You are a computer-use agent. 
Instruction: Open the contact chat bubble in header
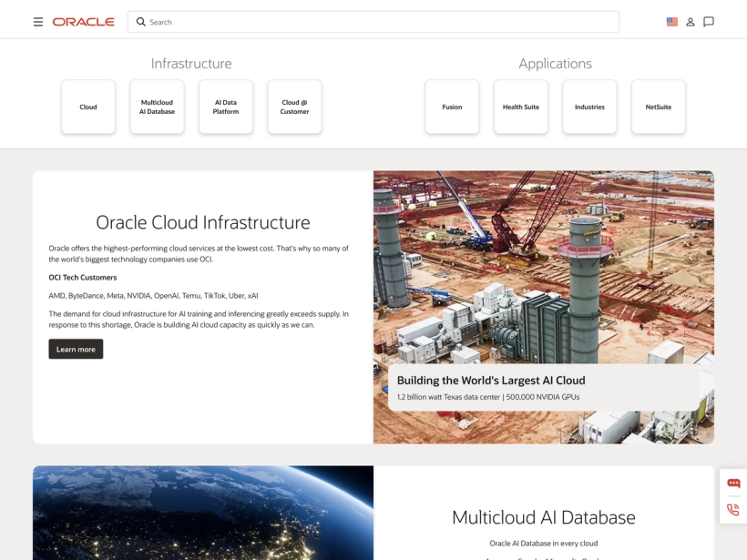[x=709, y=22]
